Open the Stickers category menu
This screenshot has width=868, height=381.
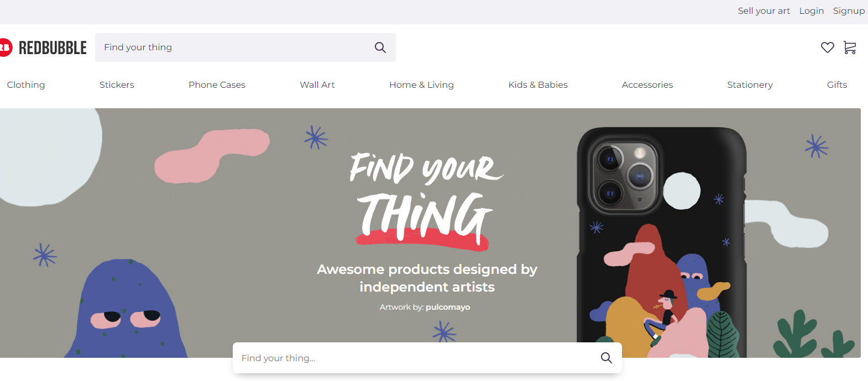click(117, 84)
